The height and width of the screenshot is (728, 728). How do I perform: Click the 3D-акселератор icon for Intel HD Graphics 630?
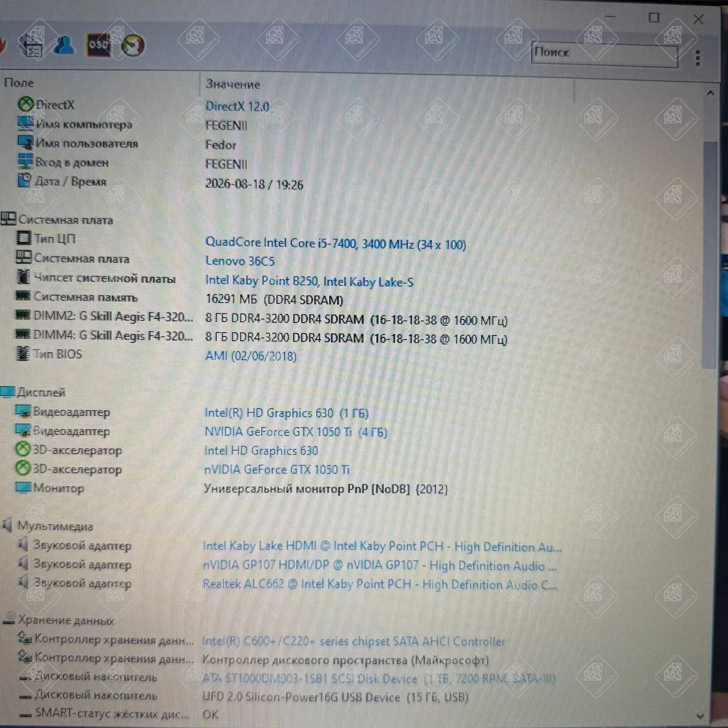[22, 449]
